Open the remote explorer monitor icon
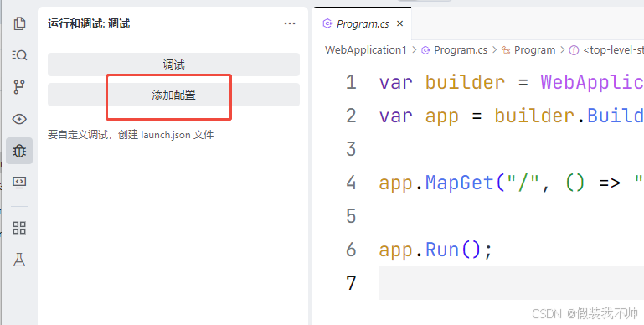The image size is (644, 325). (19, 183)
